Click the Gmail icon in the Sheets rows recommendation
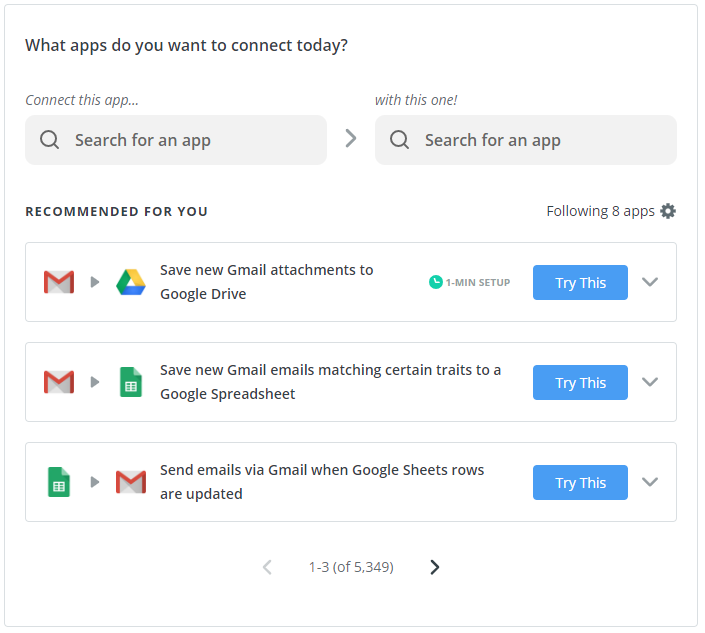Viewport: 705px width, 633px height. point(131,482)
